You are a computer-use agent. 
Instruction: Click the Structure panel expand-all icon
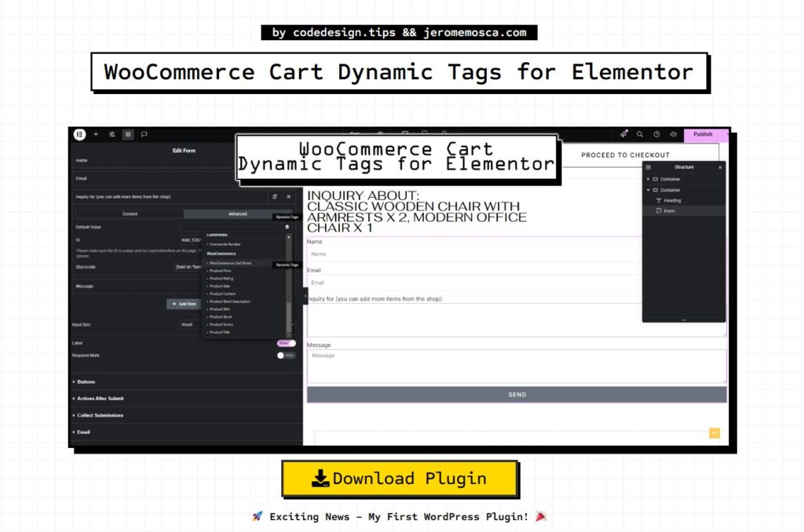pos(649,167)
